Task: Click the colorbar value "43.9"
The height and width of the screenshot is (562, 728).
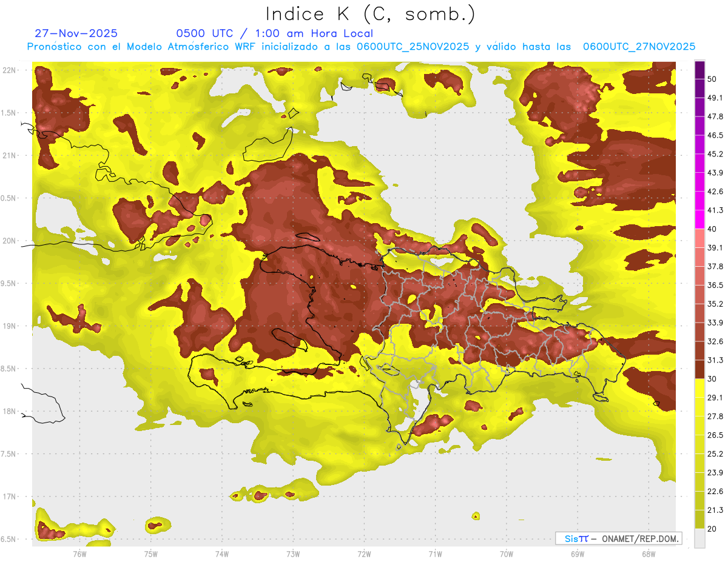Action: pyautogui.click(x=715, y=173)
